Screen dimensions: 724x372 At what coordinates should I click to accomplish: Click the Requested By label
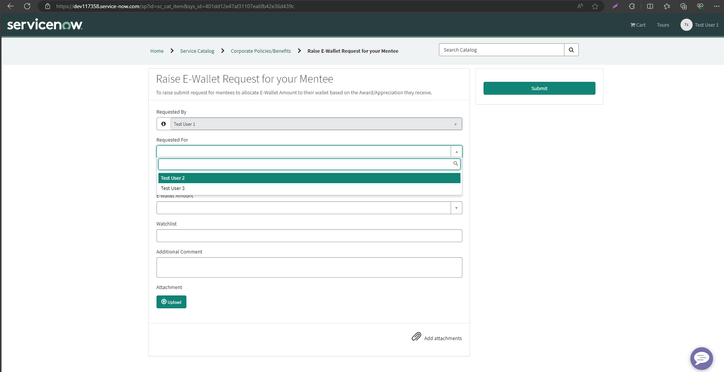[171, 112]
